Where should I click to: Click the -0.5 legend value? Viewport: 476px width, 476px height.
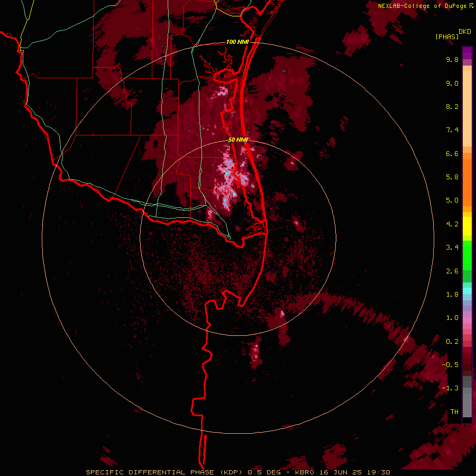(x=450, y=365)
